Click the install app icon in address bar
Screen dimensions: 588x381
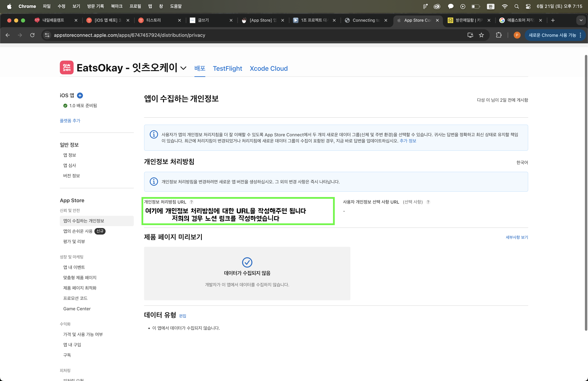click(470, 35)
